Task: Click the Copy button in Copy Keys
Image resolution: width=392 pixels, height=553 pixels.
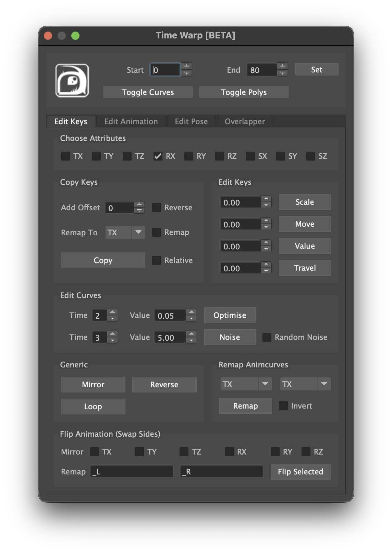Action: [x=103, y=260]
